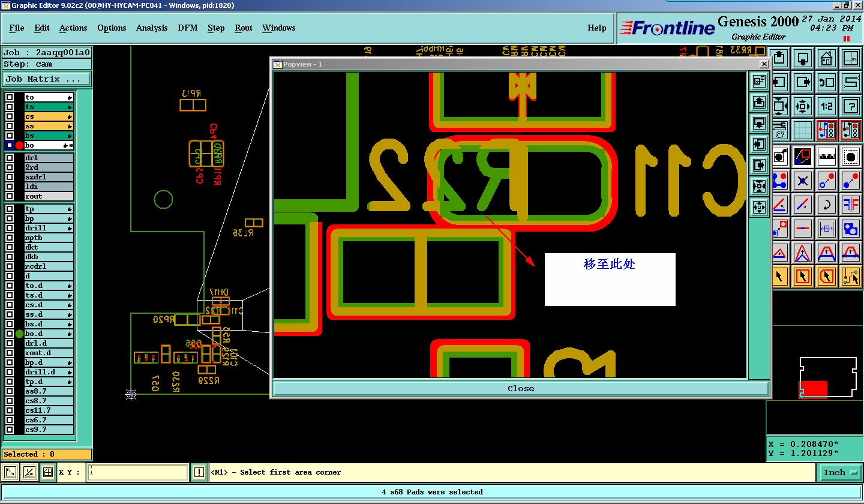Click the octagon pad in dashed box icon
The height and width of the screenshot is (504, 864).
pyautogui.click(x=850, y=157)
